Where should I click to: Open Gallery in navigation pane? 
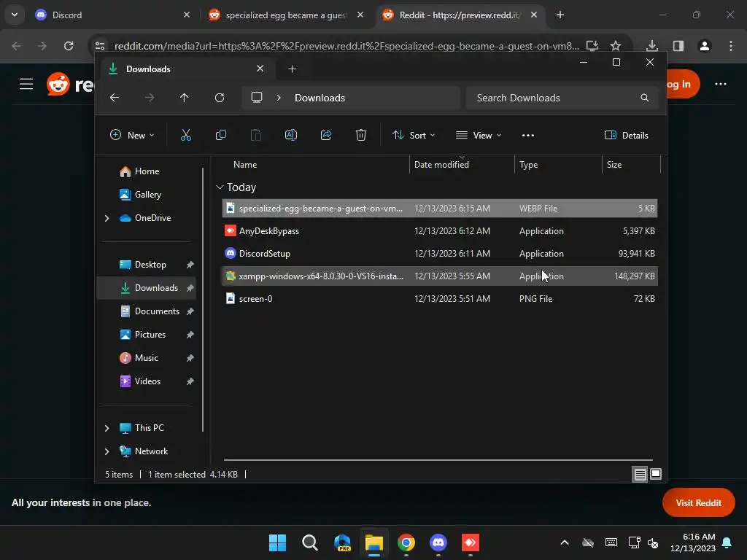point(147,195)
